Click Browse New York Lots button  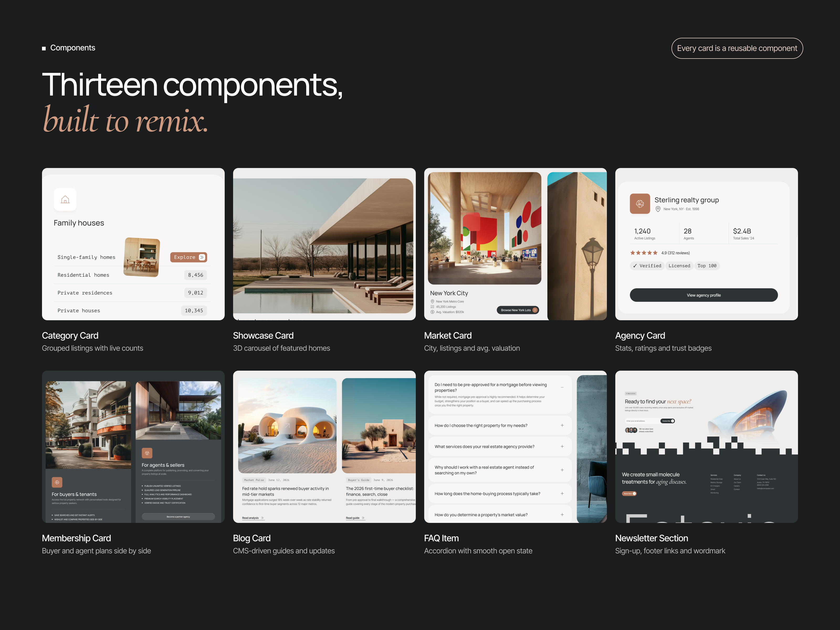(518, 310)
